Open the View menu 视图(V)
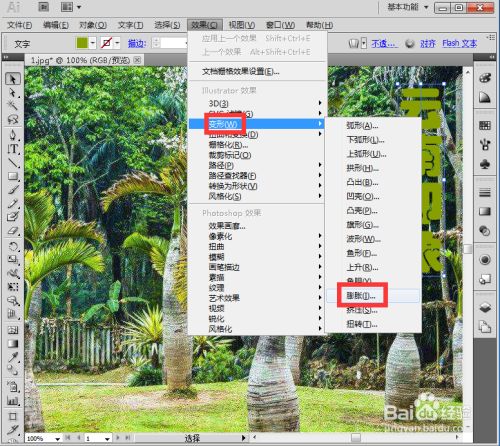Screen dimensions: 500x446 [x=242, y=25]
